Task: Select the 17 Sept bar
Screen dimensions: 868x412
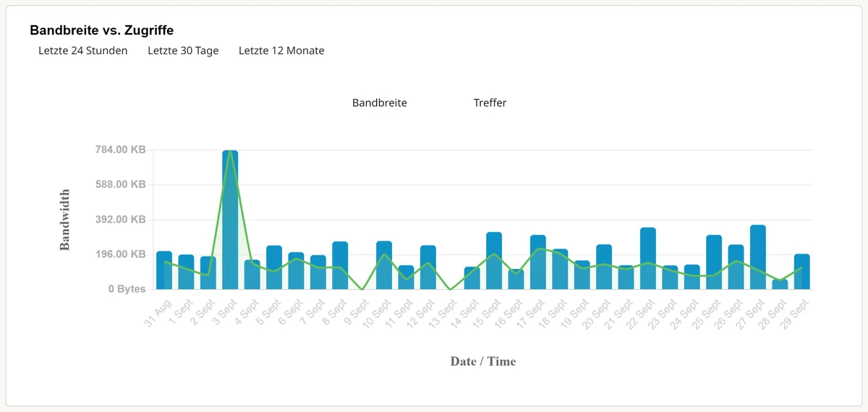Action: [x=538, y=262]
